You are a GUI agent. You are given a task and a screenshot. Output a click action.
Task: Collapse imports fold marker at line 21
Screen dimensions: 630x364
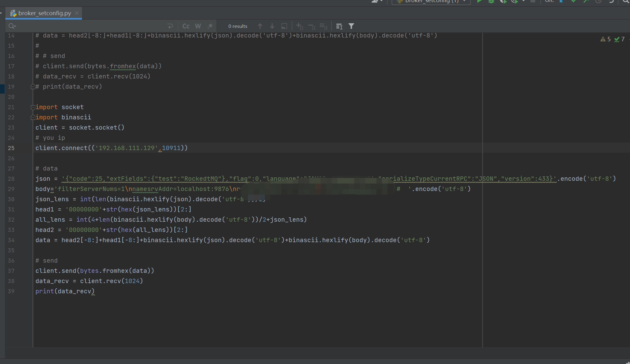33,107
